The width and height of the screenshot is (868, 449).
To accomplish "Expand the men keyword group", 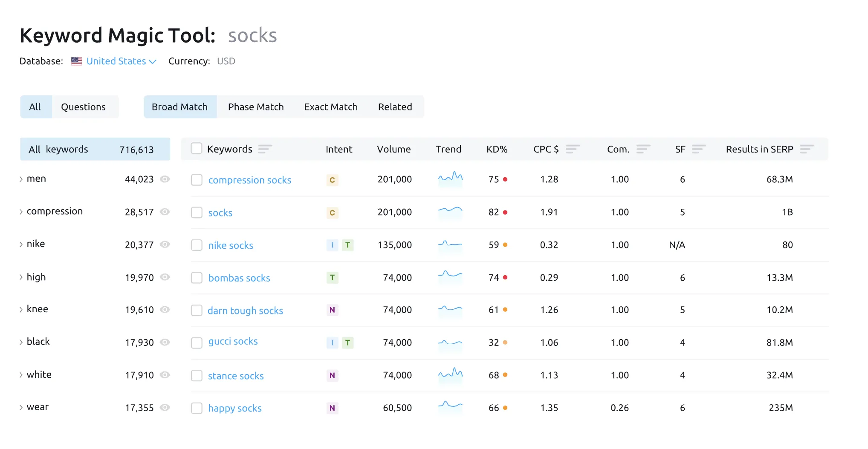I will pyautogui.click(x=21, y=179).
